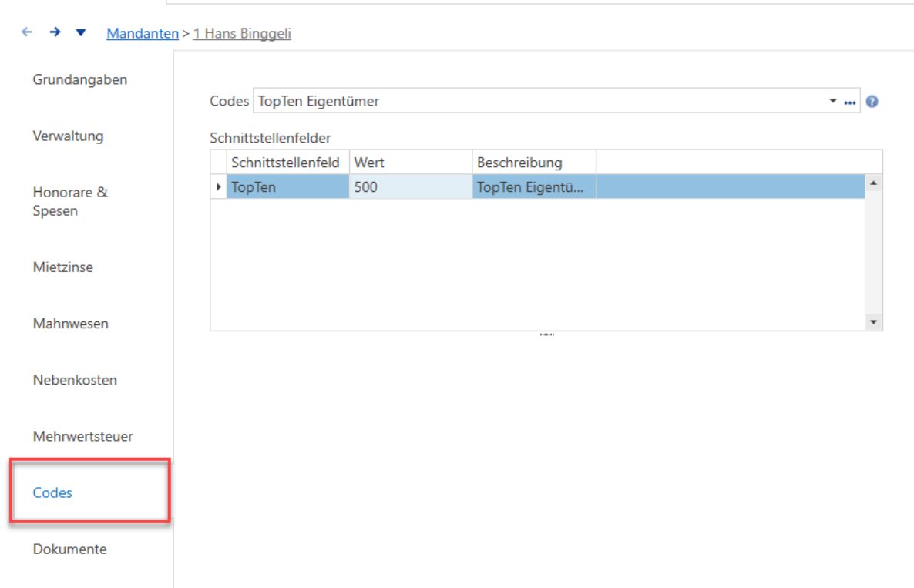Click the TopTen Eigentü... description cell
The image size is (914, 588).
534,186
